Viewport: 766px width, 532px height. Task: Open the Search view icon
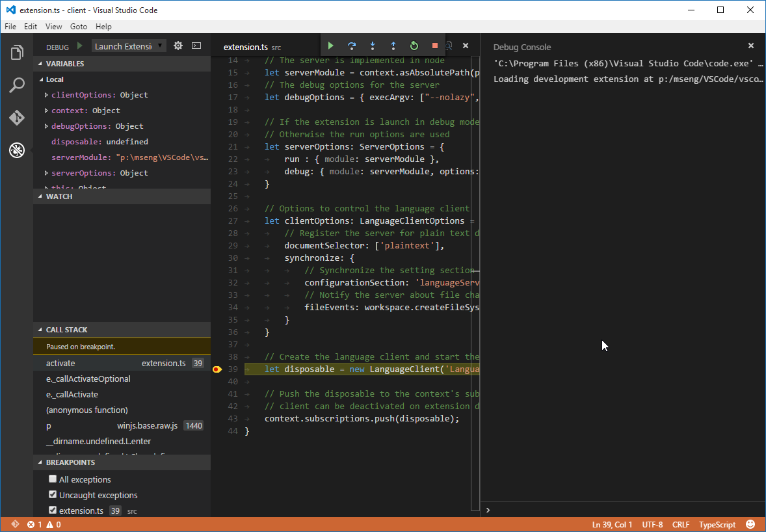tap(17, 85)
